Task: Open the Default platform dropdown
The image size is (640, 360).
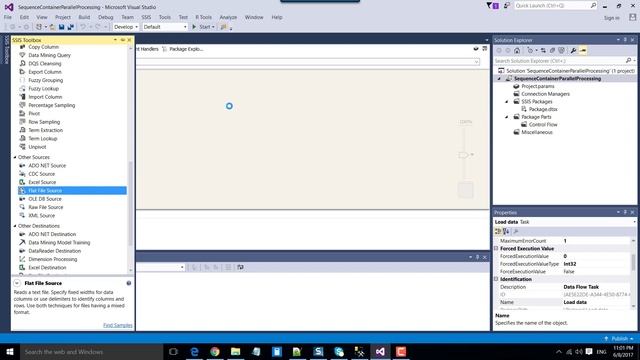Action: [x=165, y=27]
